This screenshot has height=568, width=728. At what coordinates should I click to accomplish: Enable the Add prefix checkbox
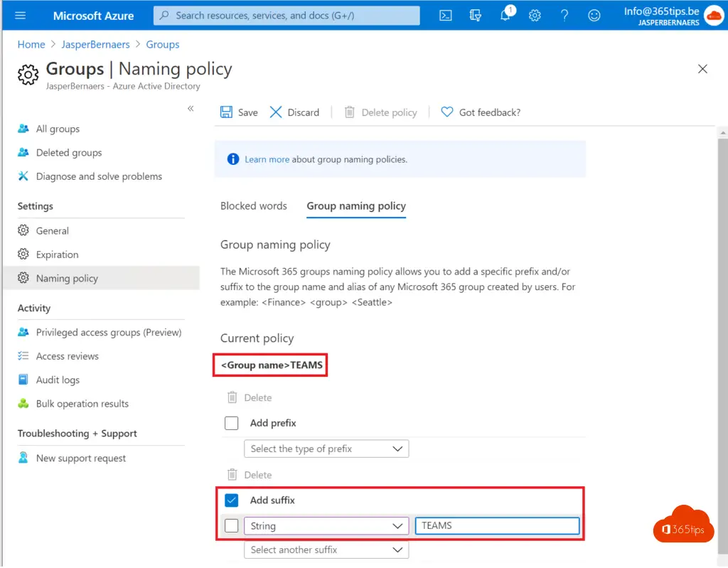tap(232, 423)
